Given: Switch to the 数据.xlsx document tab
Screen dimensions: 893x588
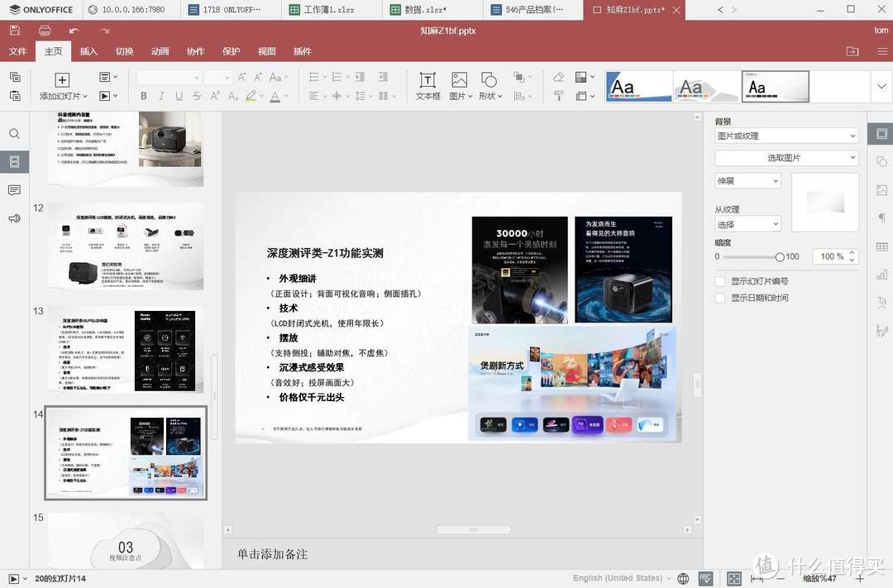Looking at the screenshot, I should [432, 10].
